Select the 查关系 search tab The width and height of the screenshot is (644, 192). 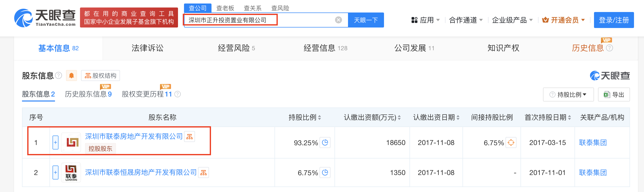(253, 8)
